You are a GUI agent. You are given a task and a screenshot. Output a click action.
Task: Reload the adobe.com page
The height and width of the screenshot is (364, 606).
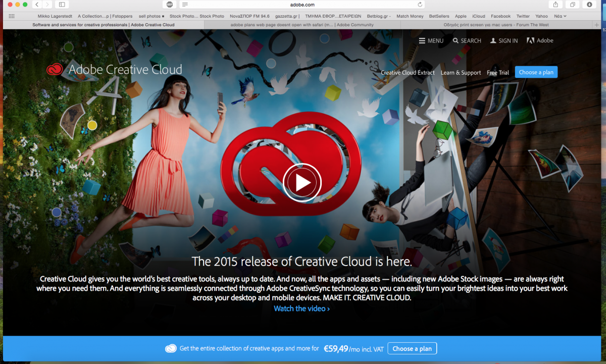(x=420, y=5)
